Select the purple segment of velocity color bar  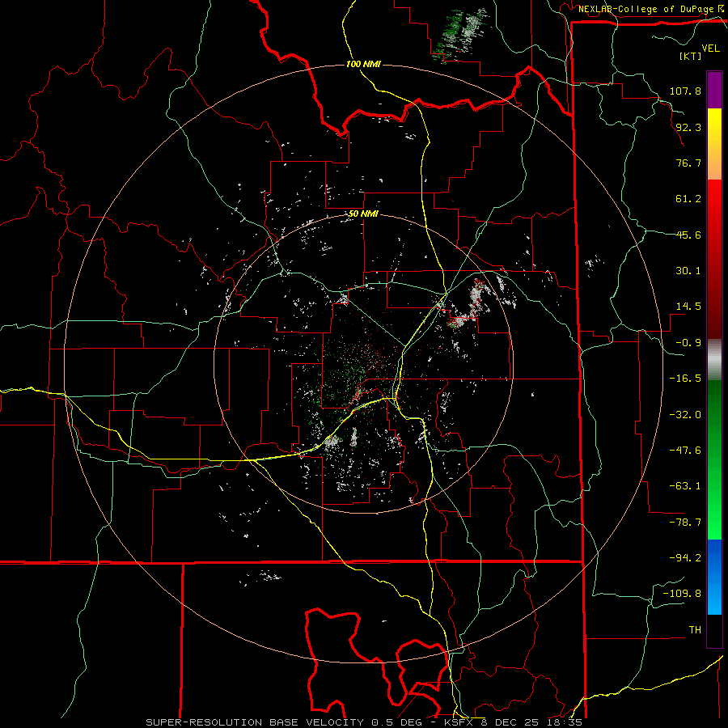[x=714, y=90]
